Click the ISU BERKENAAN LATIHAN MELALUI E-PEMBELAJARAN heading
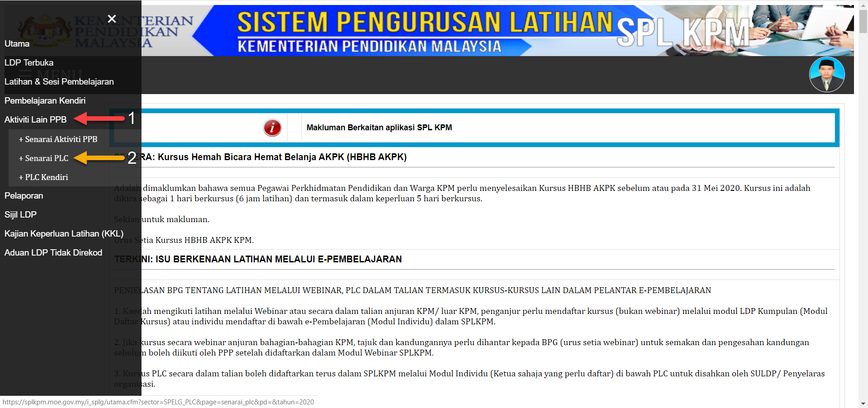The image size is (868, 408). 258,259
